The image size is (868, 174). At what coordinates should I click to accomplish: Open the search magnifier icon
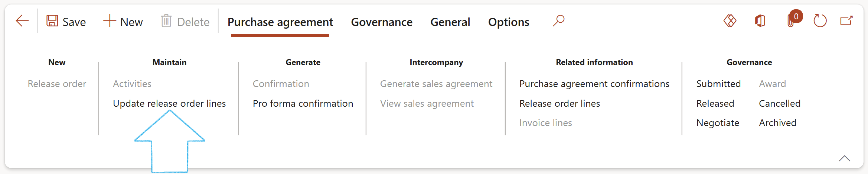tap(559, 21)
